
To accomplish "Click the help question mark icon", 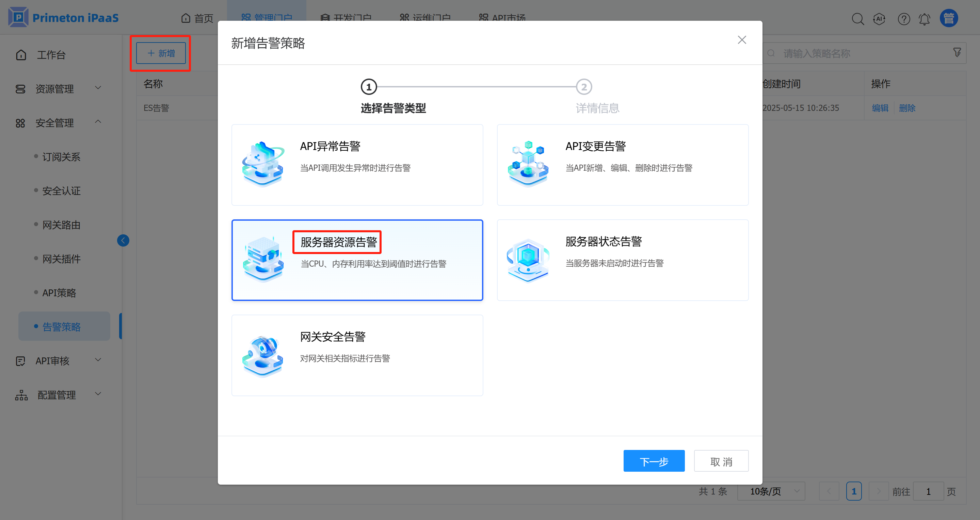I will click(903, 19).
